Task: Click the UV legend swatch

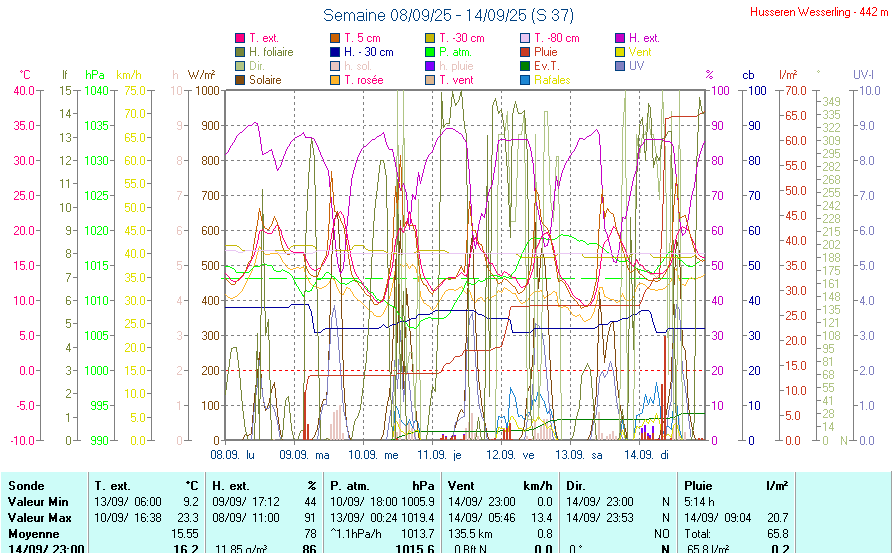Action: [620, 66]
